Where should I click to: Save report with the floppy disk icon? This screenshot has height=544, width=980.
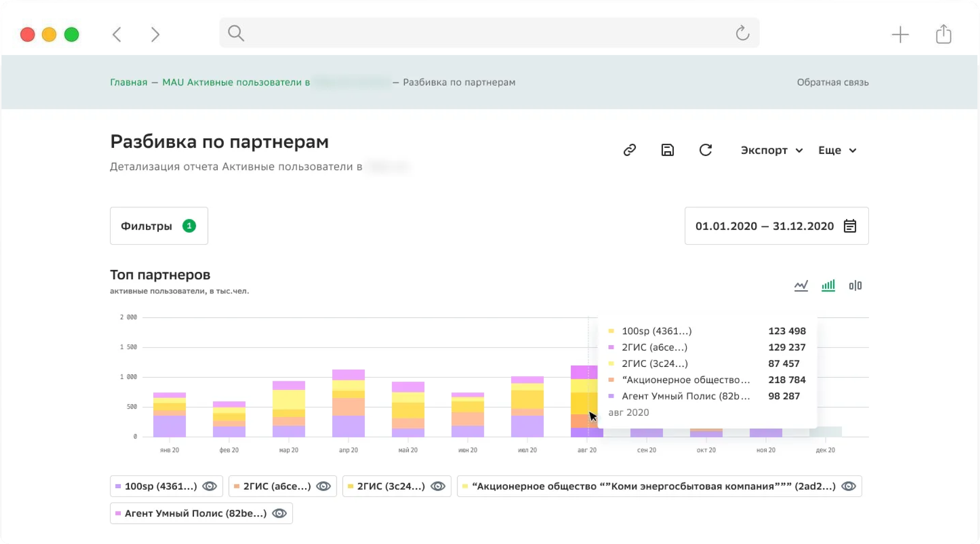pos(668,150)
